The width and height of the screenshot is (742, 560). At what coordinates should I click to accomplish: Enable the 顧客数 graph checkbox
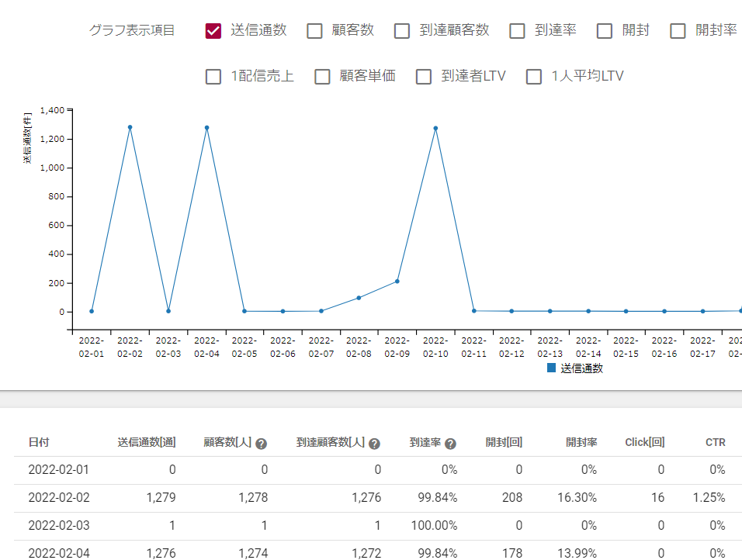point(314,31)
